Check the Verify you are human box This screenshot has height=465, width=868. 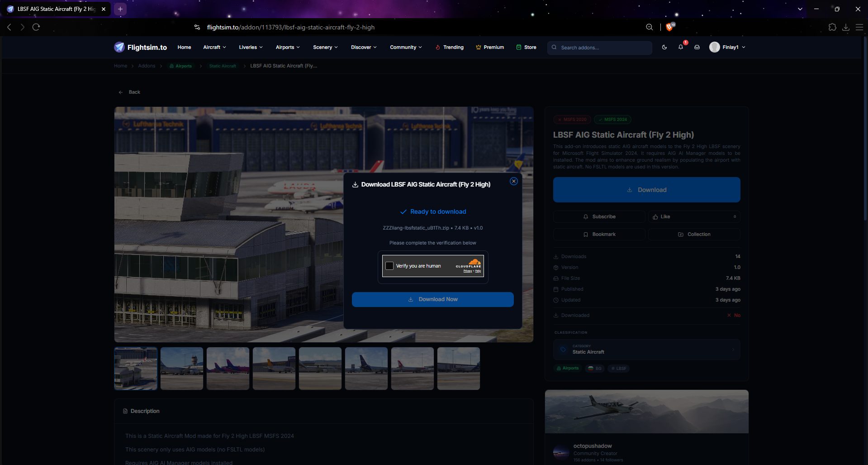point(389,266)
